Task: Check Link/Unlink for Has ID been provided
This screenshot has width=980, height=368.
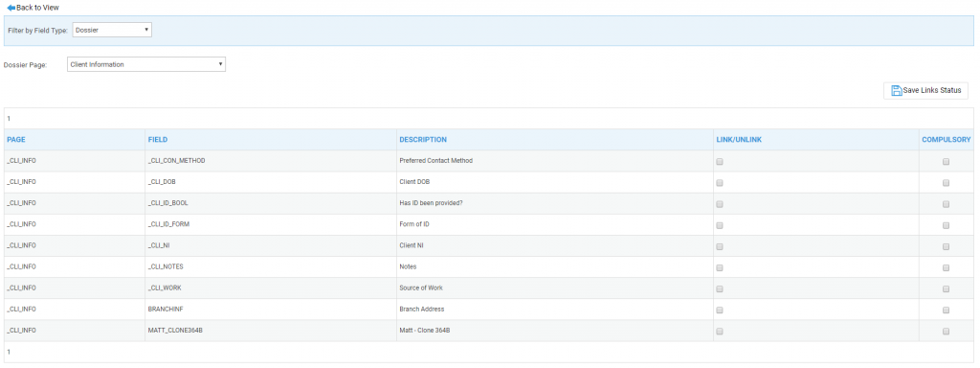Action: point(720,204)
